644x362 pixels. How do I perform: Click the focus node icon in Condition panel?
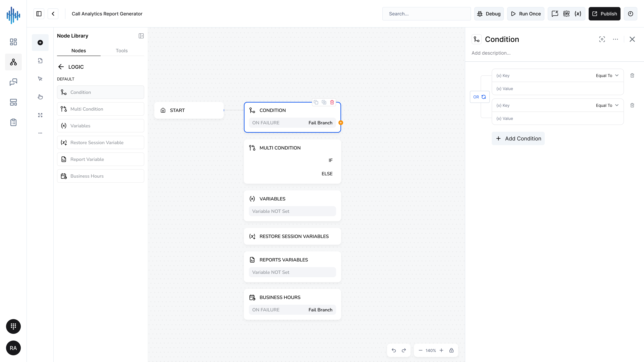602,39
